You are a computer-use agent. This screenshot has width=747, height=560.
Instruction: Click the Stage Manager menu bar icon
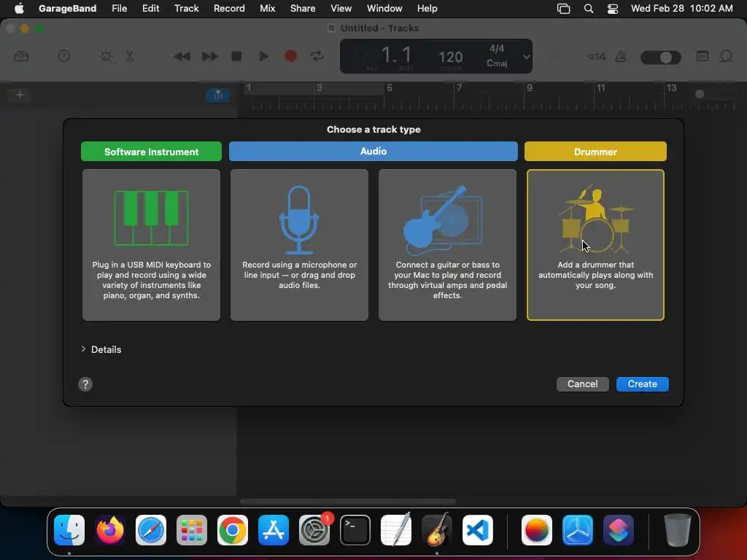(x=564, y=9)
